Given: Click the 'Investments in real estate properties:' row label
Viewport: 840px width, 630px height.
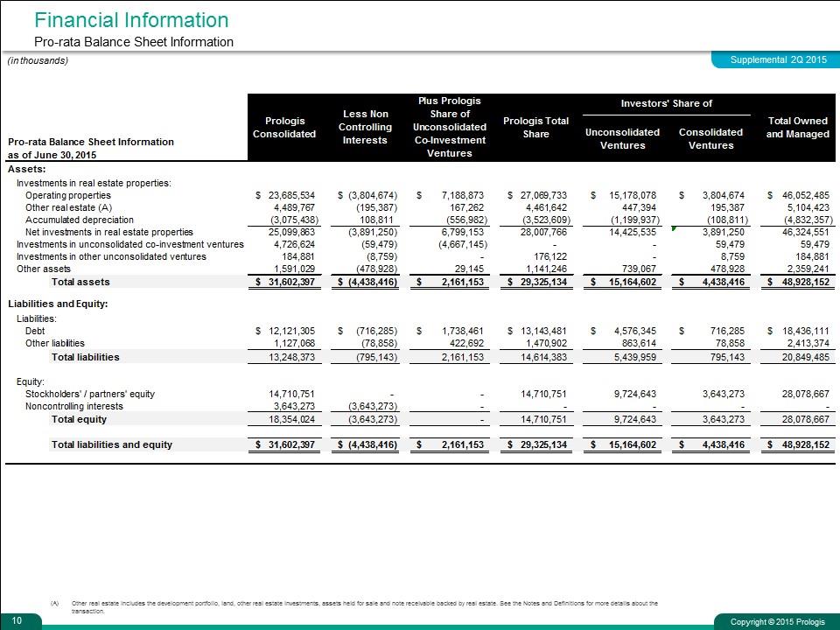Looking at the screenshot, I should click(x=94, y=183).
